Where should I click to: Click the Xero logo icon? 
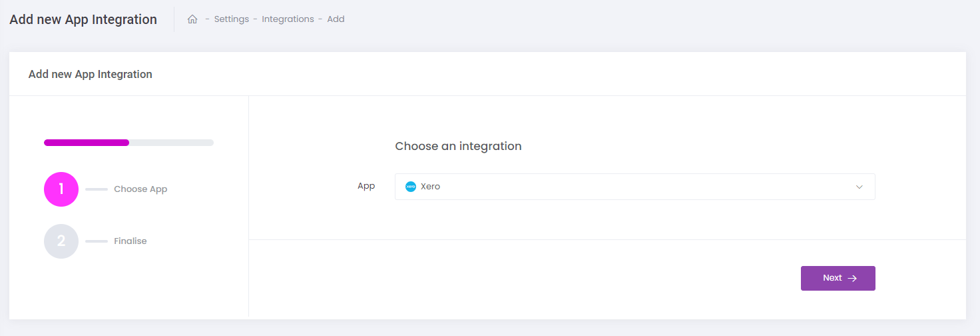[x=411, y=187]
